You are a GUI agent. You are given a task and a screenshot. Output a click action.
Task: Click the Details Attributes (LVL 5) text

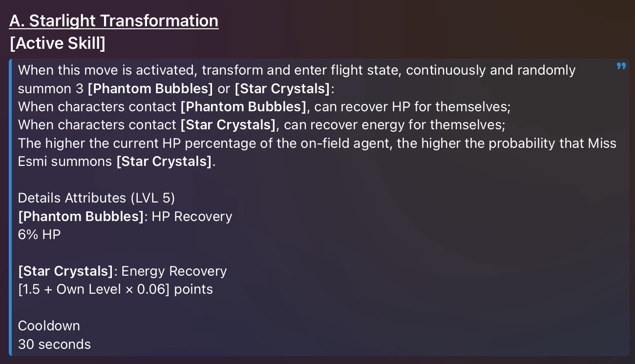coord(96,198)
